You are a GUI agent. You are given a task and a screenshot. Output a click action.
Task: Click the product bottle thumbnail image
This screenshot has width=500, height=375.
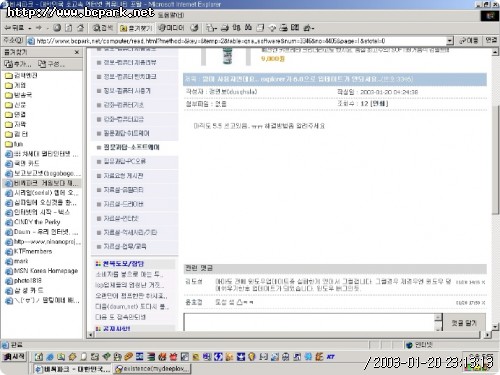pyautogui.click(x=227, y=56)
